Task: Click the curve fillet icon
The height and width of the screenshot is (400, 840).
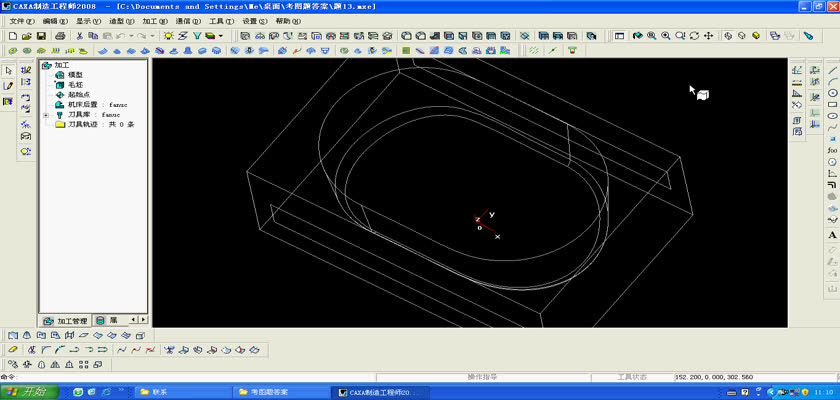Action: tap(45, 350)
